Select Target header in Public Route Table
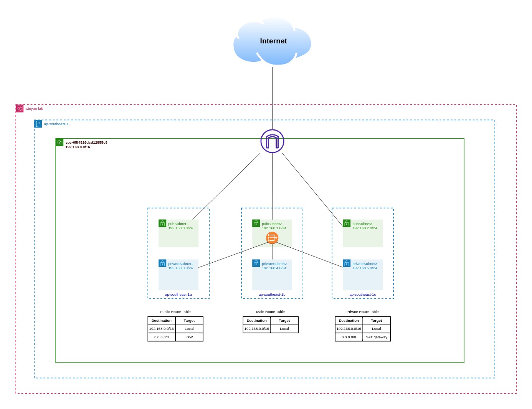The height and width of the screenshot is (409, 532). click(189, 321)
